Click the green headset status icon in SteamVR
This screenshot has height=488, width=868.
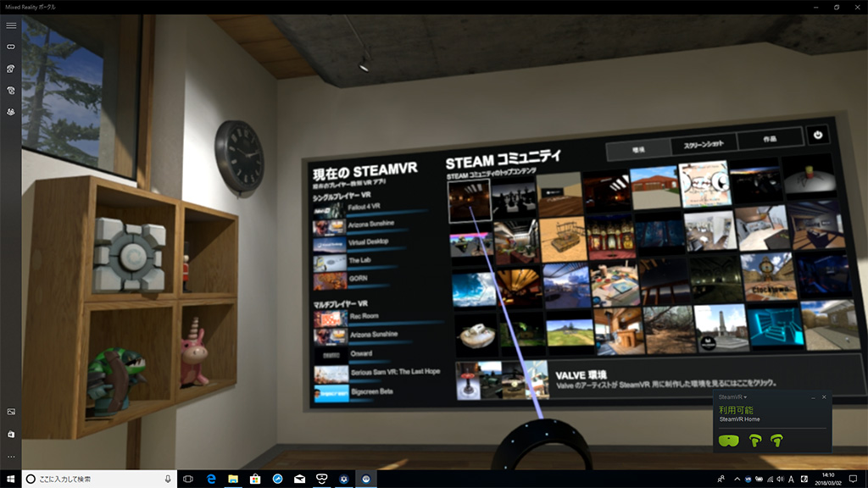(728, 441)
